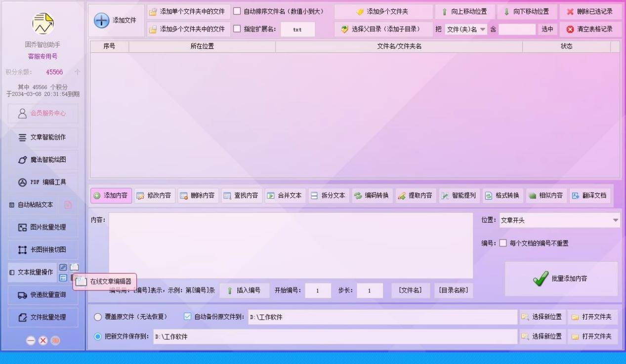Launch the PDF 编辑工具
626x364 pixels.
(x=42, y=182)
